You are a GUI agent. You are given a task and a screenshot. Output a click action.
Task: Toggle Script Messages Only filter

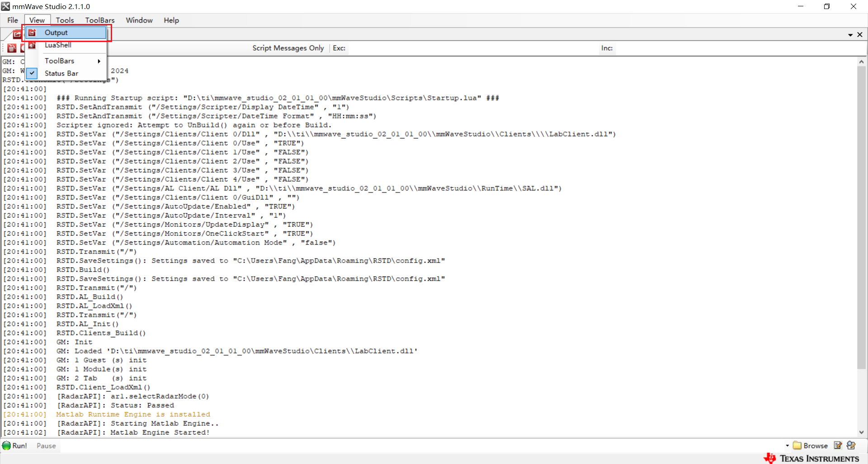[x=288, y=48]
